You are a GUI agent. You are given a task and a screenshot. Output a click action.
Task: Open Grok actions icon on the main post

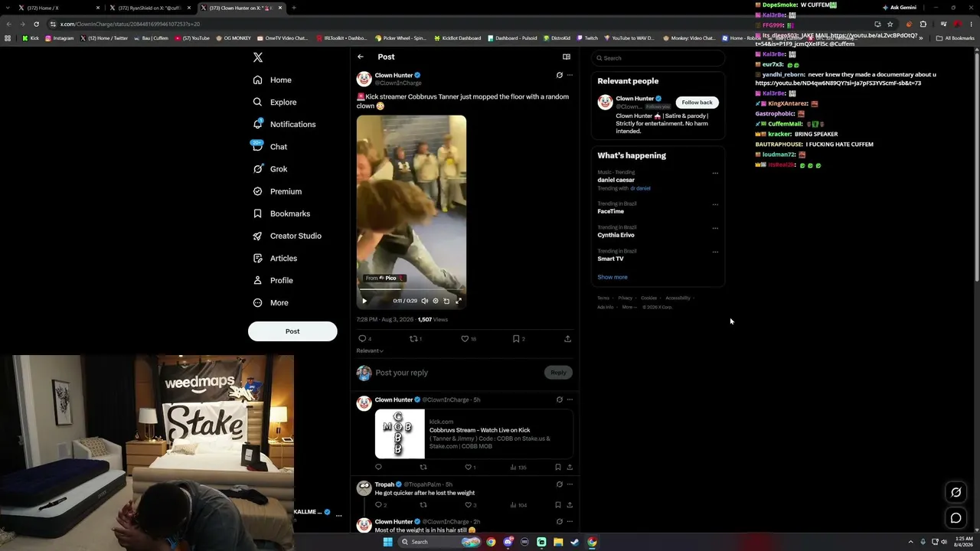(559, 75)
